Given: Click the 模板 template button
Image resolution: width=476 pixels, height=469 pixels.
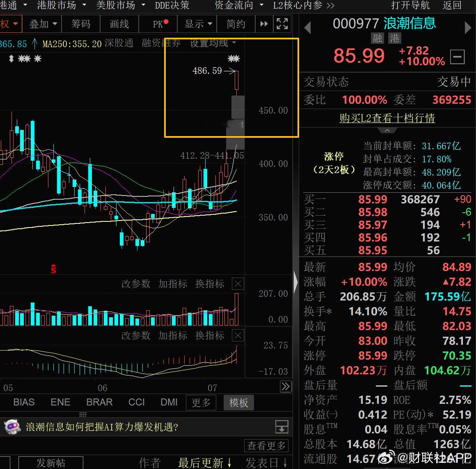Looking at the screenshot, I should (238, 403).
